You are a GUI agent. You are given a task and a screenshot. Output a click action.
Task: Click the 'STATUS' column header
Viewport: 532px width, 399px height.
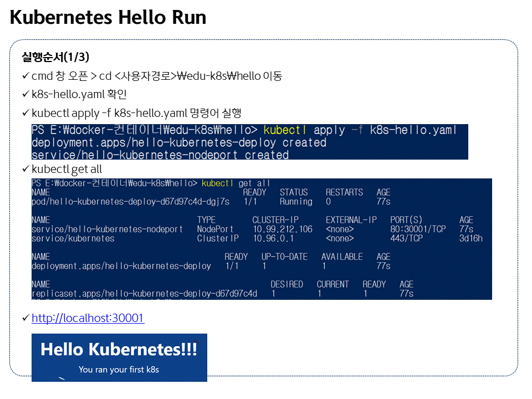pyautogui.click(x=294, y=192)
